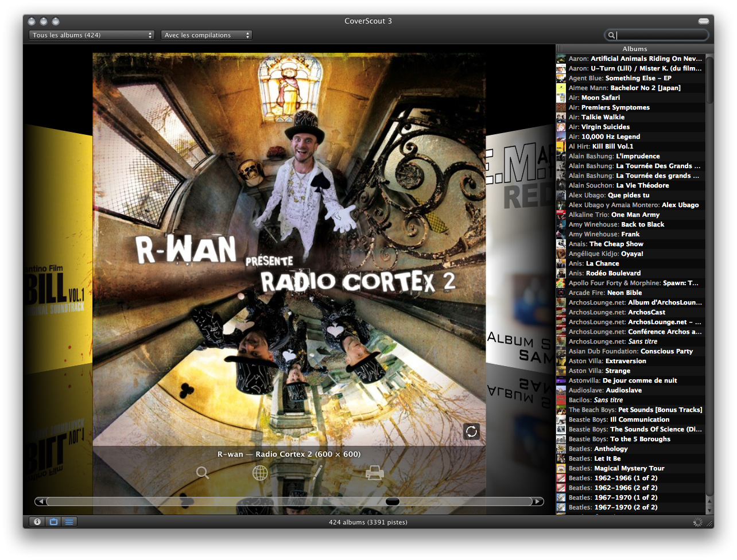The height and width of the screenshot is (560, 737).
Task: Select 'Air: Talkie Walkie' album row
Action: click(630, 117)
